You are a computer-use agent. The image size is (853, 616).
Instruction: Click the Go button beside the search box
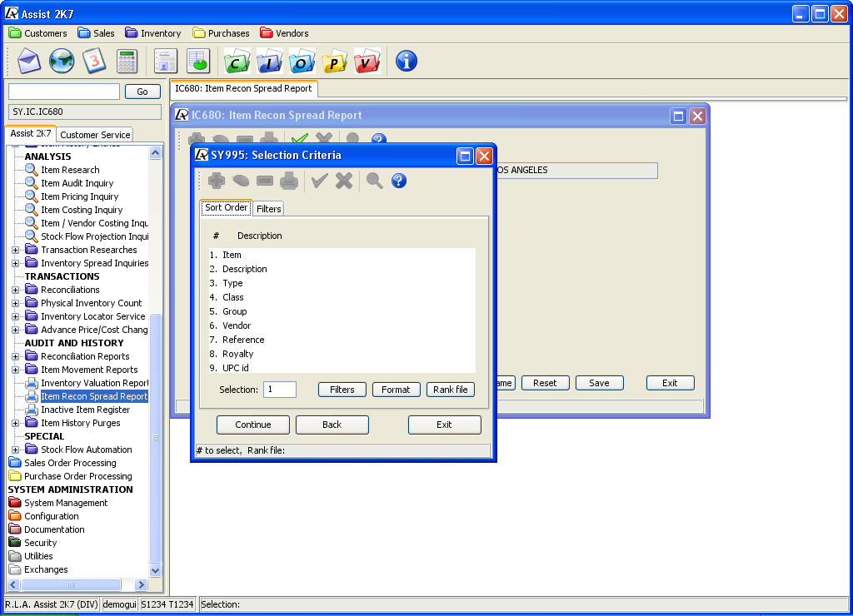(x=142, y=92)
